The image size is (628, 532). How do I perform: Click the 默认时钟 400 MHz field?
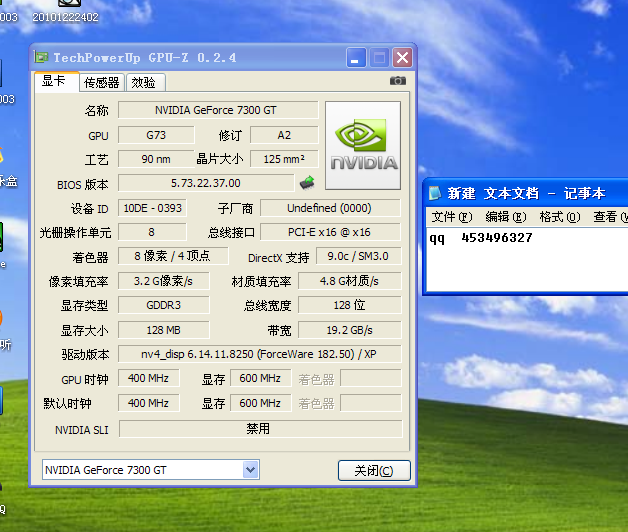click(149, 403)
